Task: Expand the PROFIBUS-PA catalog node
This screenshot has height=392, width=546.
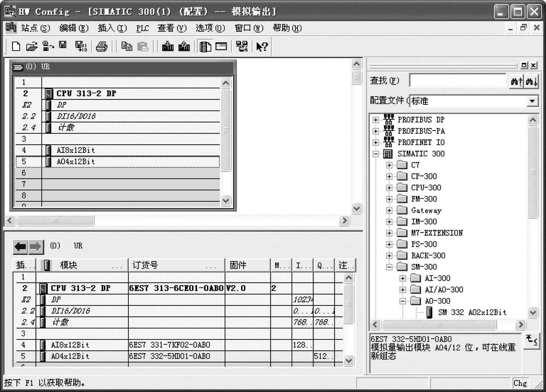Action: coord(376,131)
